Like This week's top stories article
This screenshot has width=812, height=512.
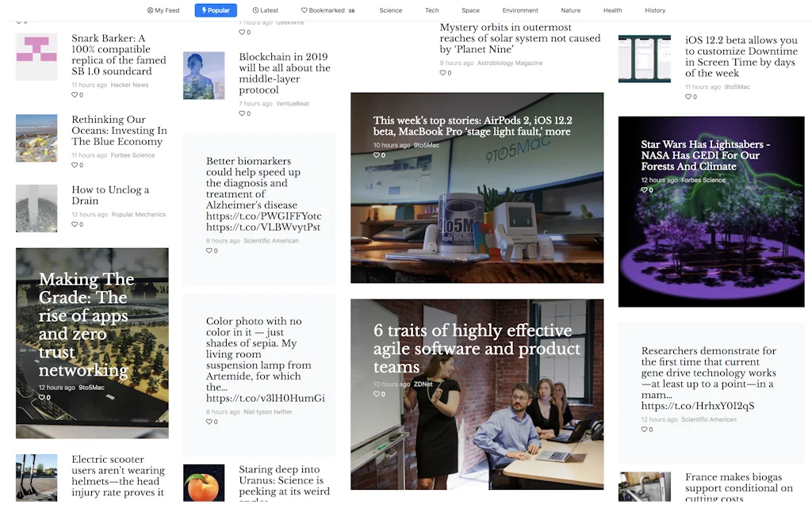[x=379, y=155]
